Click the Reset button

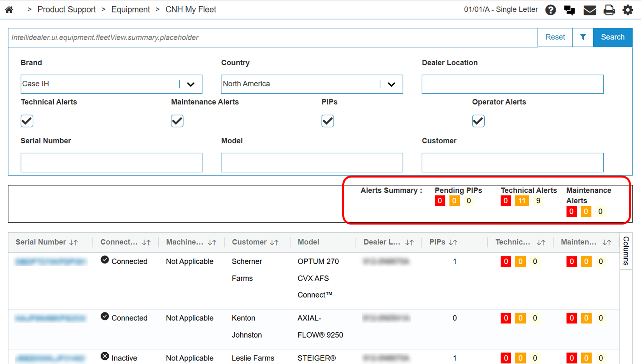click(555, 37)
